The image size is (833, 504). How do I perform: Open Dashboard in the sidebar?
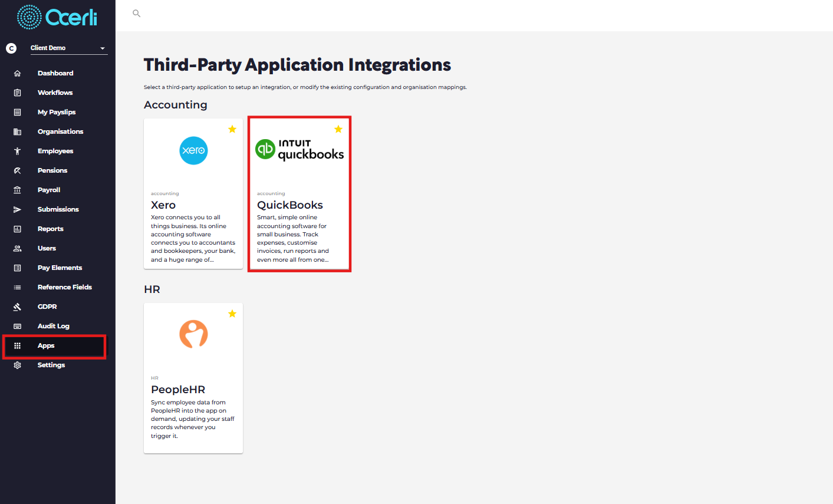click(x=55, y=73)
